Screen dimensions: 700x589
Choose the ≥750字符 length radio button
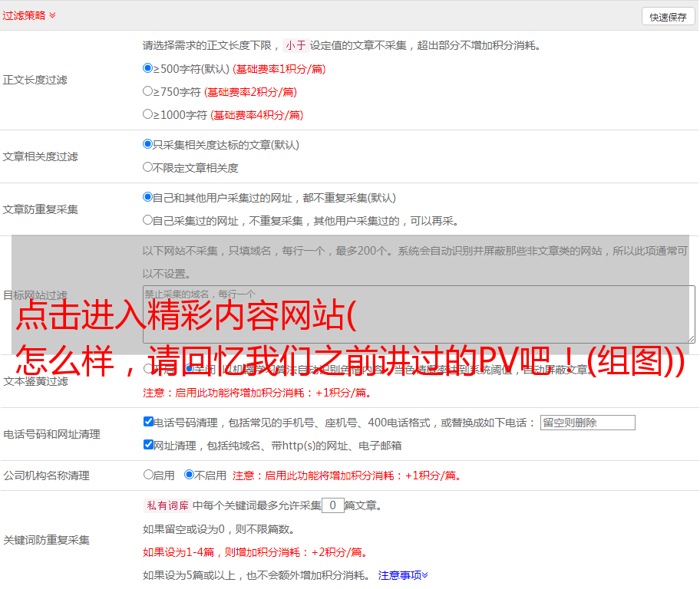148,91
